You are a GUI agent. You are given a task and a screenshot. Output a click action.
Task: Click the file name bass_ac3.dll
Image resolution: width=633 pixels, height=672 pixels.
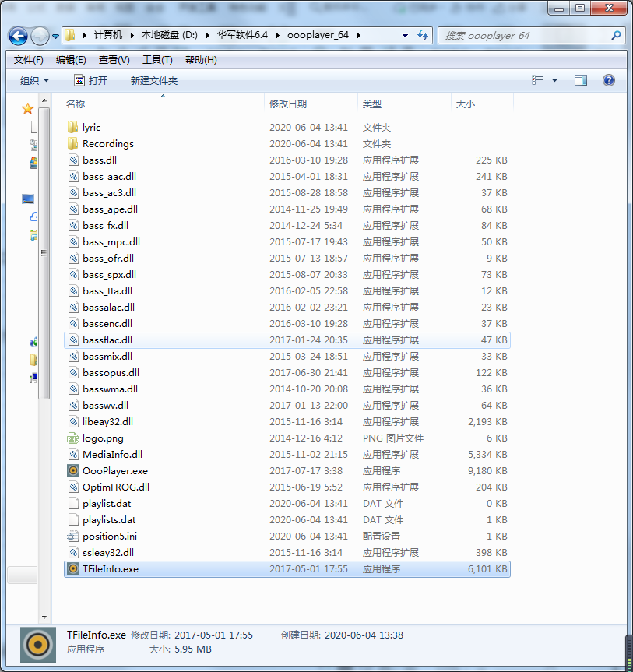point(109,193)
